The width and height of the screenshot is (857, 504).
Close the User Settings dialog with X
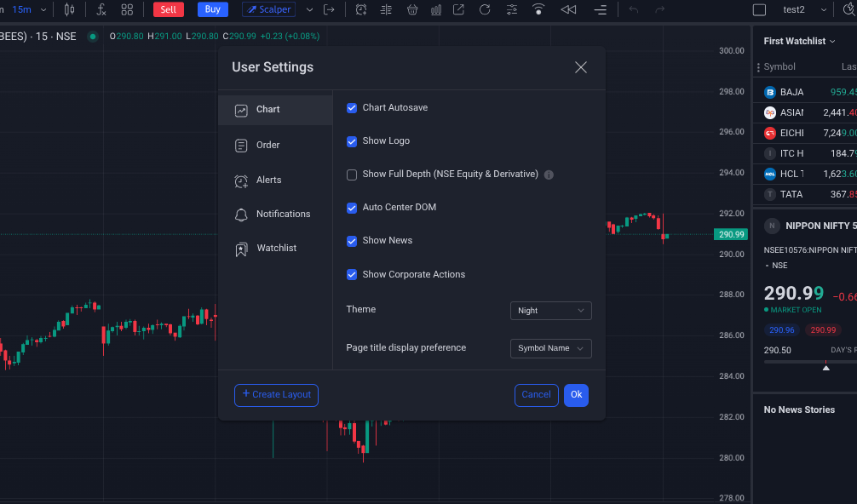click(x=581, y=67)
